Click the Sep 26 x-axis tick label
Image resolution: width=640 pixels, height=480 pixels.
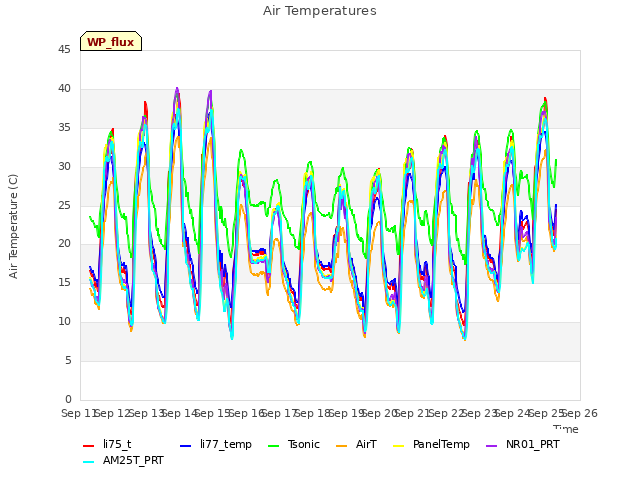click(580, 413)
